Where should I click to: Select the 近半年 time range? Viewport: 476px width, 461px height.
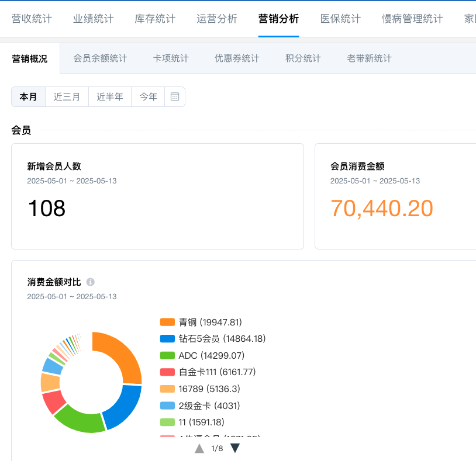(x=110, y=97)
